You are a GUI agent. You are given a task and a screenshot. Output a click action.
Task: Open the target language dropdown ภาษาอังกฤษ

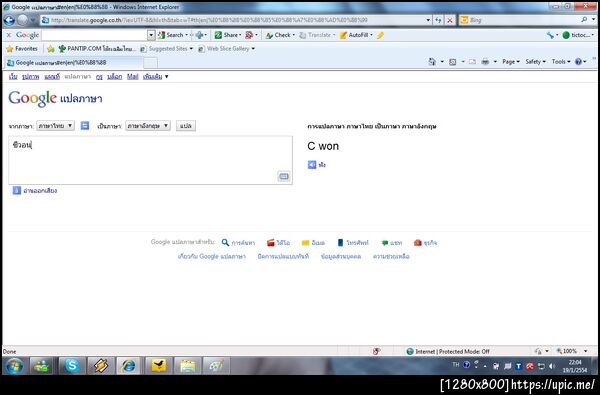148,126
